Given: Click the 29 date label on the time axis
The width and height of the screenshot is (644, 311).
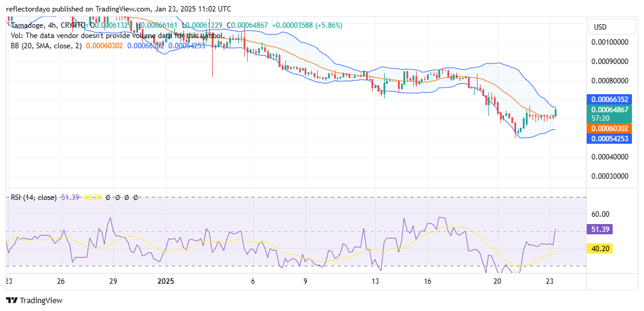Looking at the screenshot, I should tap(113, 282).
